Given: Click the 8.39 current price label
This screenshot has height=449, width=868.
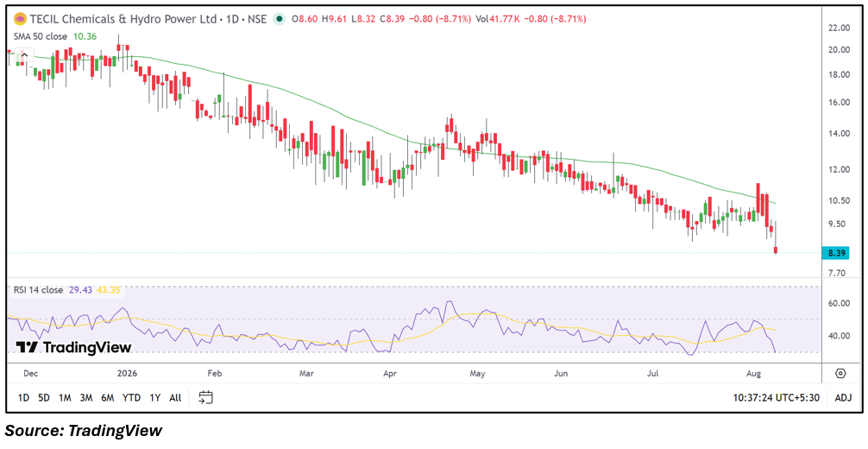Looking at the screenshot, I should 835,253.
